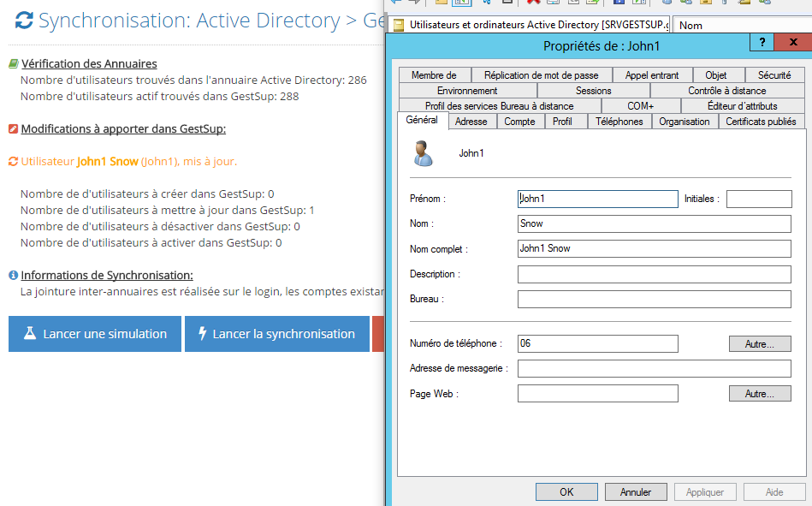This screenshot has height=506, width=812.
Task: Open Autre... next to the Page Web field
Action: [x=760, y=394]
